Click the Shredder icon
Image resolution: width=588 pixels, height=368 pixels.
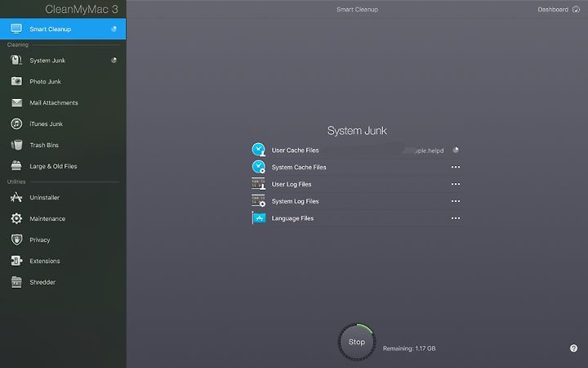16,281
